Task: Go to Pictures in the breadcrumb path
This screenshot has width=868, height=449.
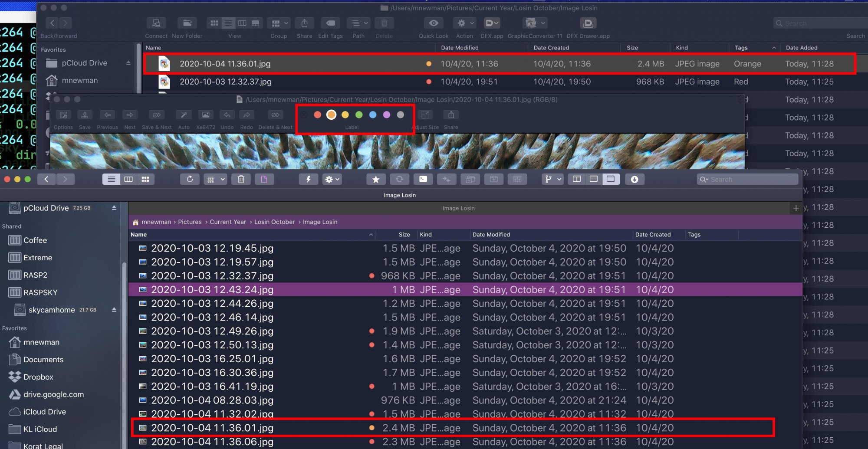Action: coord(190,222)
